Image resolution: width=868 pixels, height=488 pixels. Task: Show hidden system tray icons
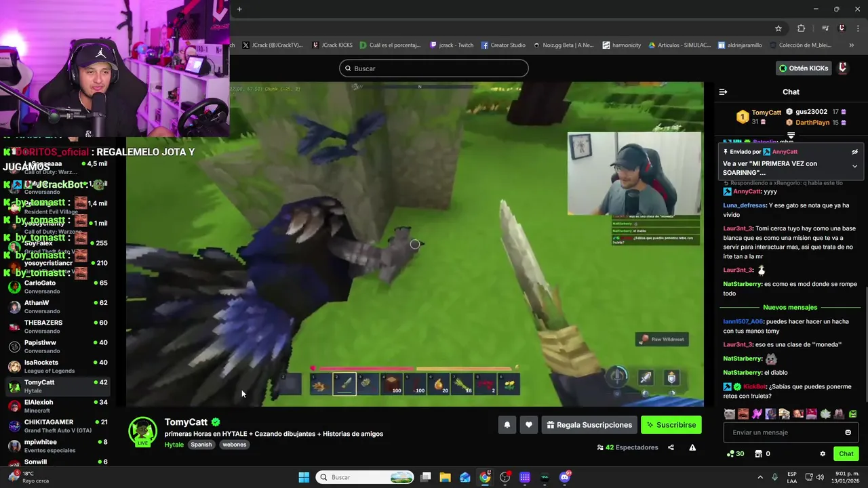coord(759,477)
